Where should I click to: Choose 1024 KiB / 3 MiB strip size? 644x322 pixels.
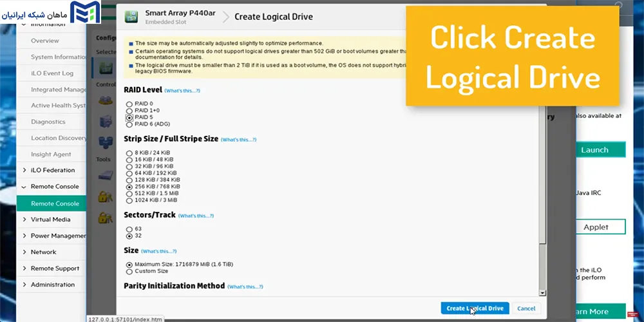click(x=129, y=200)
